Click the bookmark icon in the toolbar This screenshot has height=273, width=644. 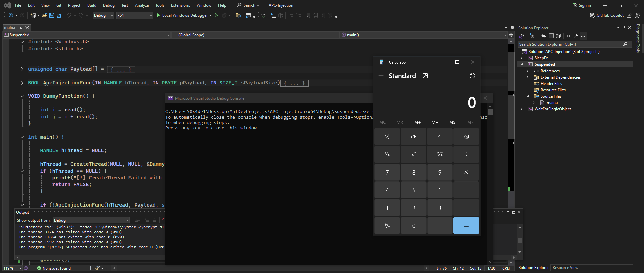(308, 15)
